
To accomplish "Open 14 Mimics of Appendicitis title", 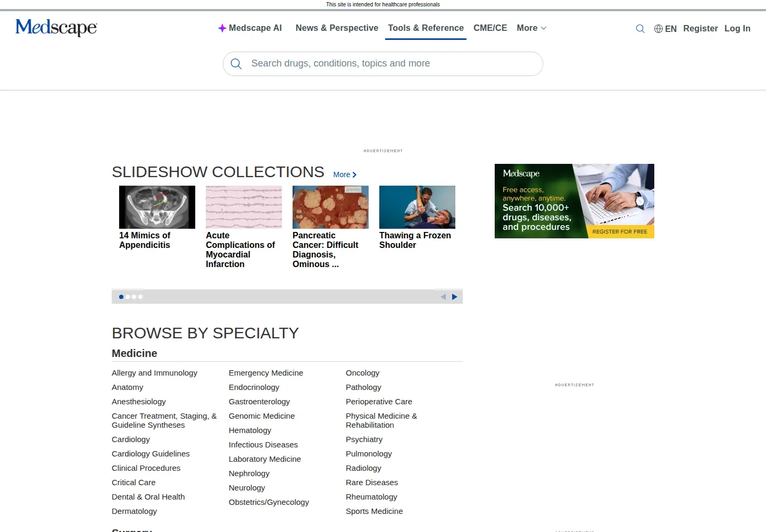I will pos(145,240).
